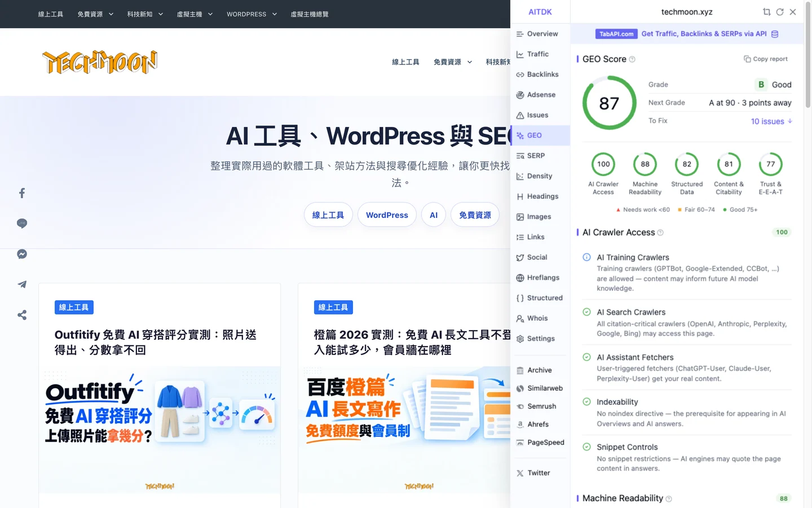Click the Indexability check icon
812x508 pixels.
click(586, 402)
